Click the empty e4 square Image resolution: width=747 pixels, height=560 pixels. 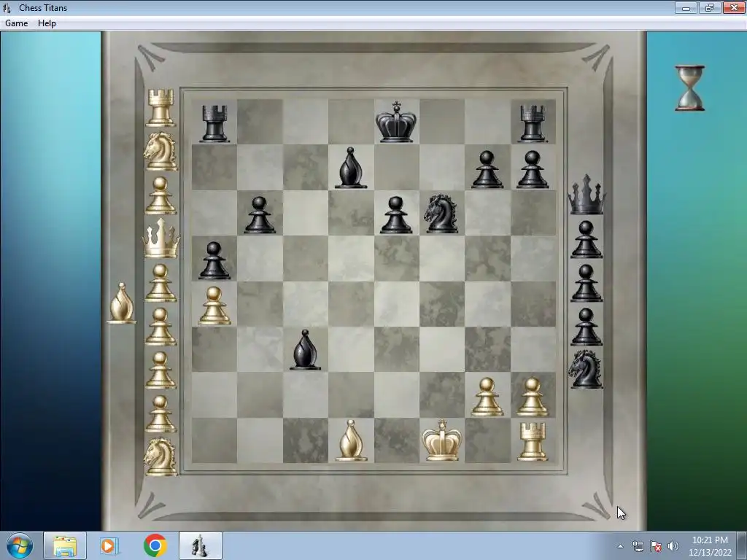pyautogui.click(x=396, y=304)
